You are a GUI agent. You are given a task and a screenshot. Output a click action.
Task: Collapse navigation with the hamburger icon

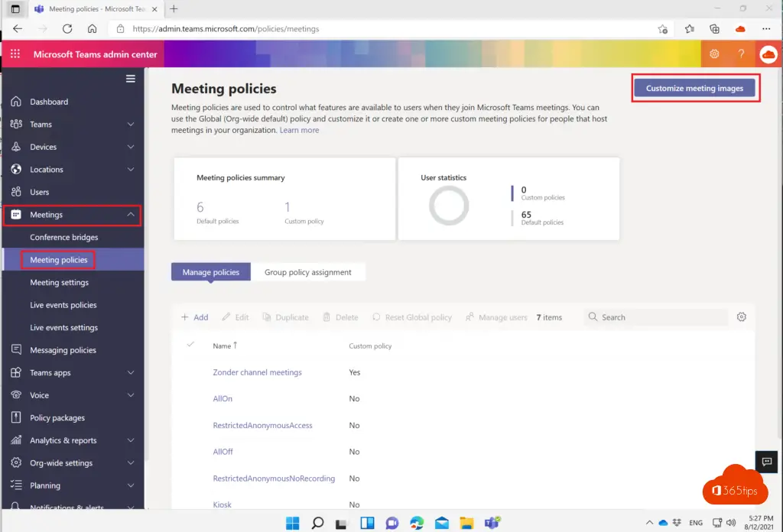click(x=131, y=79)
